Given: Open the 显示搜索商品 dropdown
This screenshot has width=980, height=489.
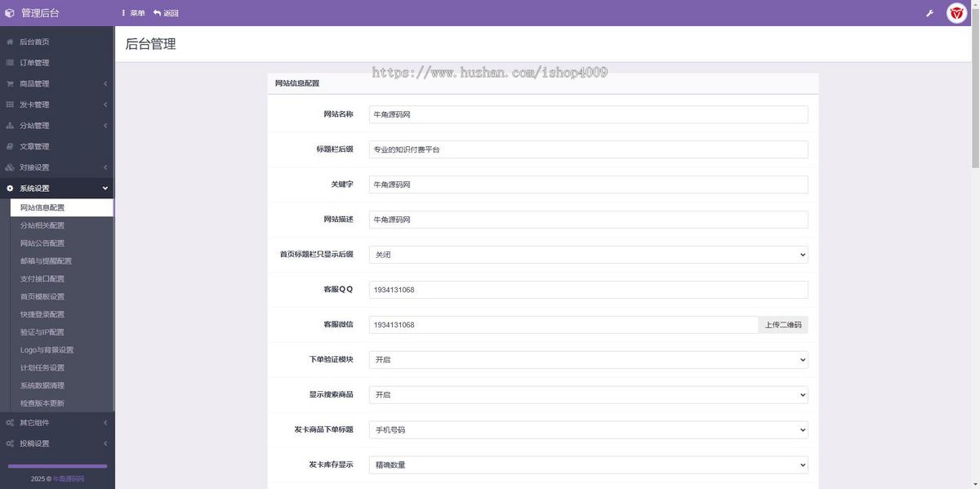Looking at the screenshot, I should pos(588,394).
